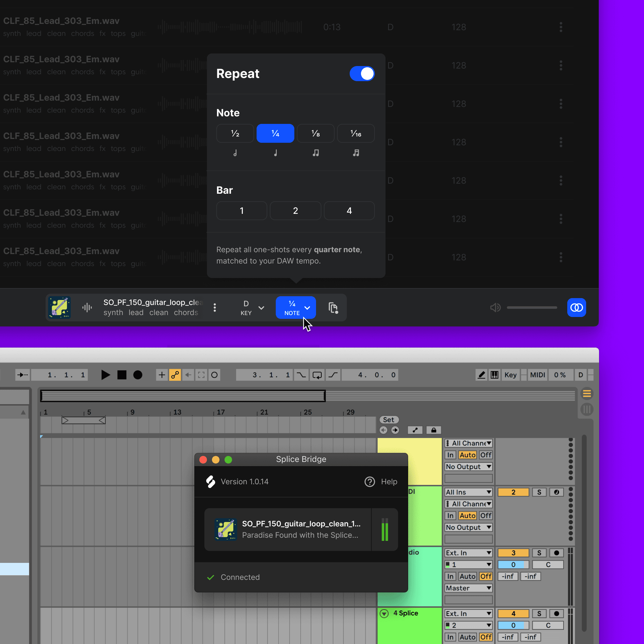The image size is (644, 644).
Task: Select the 1/8 note repeat option
Action: (x=315, y=134)
